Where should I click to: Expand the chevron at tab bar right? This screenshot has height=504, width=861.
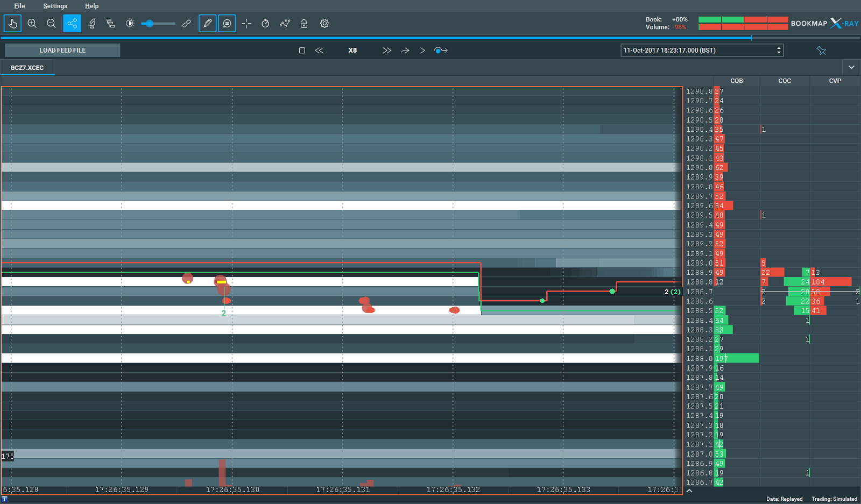[x=851, y=67]
